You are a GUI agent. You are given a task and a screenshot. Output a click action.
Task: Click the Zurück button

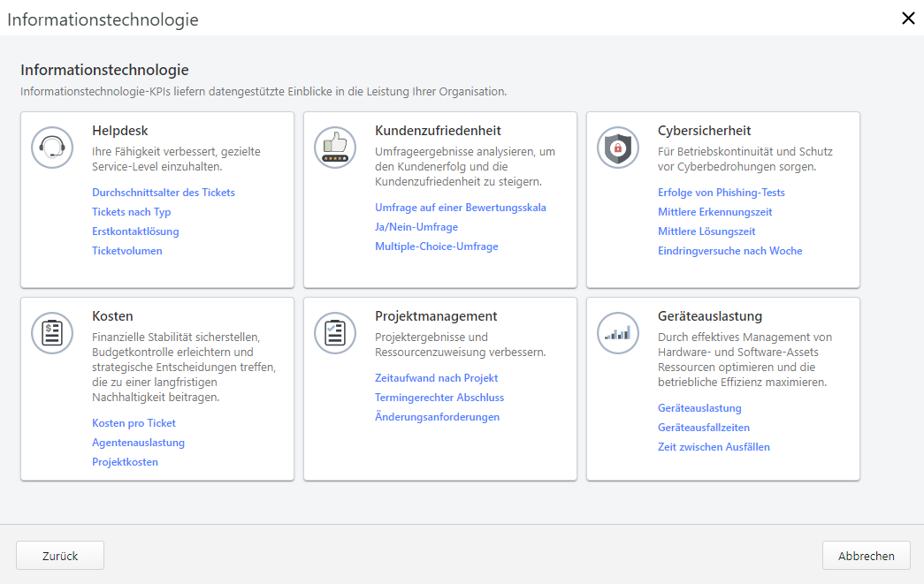pyautogui.click(x=59, y=555)
